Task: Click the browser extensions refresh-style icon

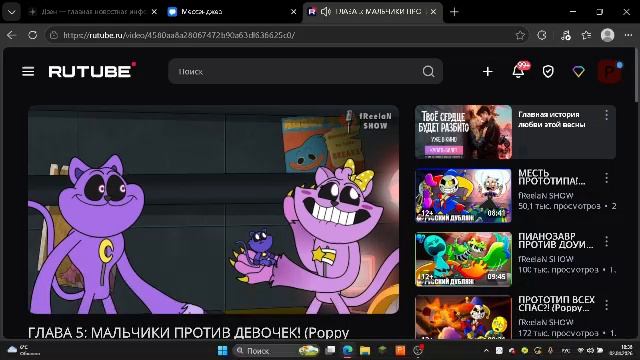Action: 542,35
